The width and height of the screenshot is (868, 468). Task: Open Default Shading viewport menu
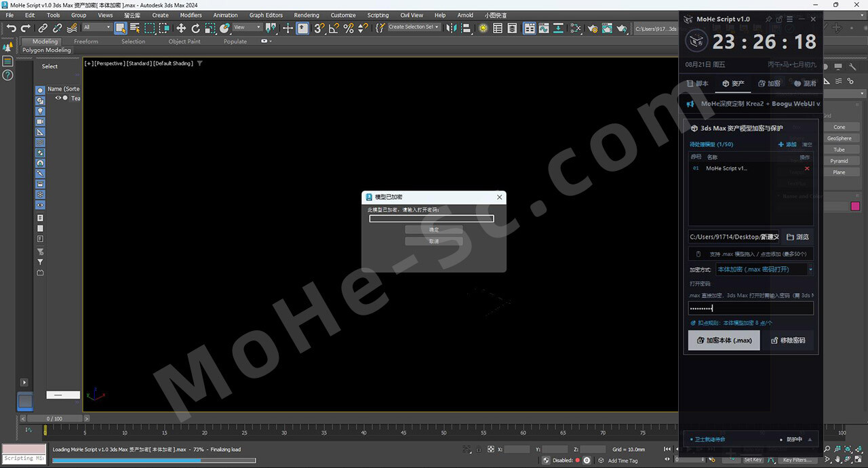173,63
